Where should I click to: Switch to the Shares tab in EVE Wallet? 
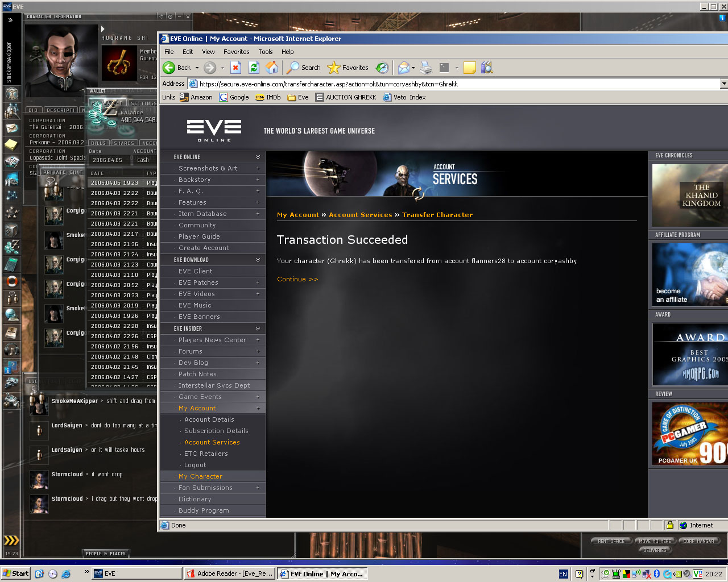[x=124, y=143]
